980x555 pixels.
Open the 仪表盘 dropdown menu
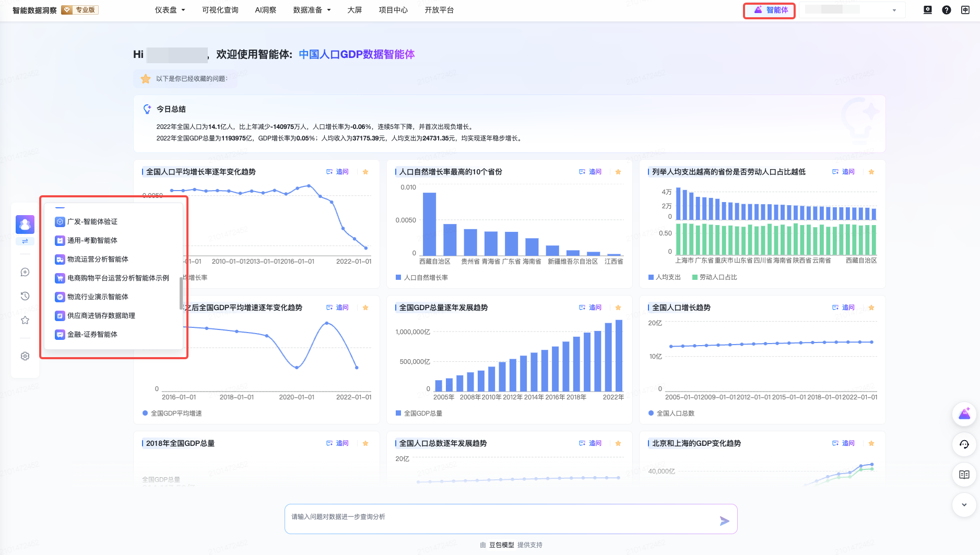[x=170, y=10]
